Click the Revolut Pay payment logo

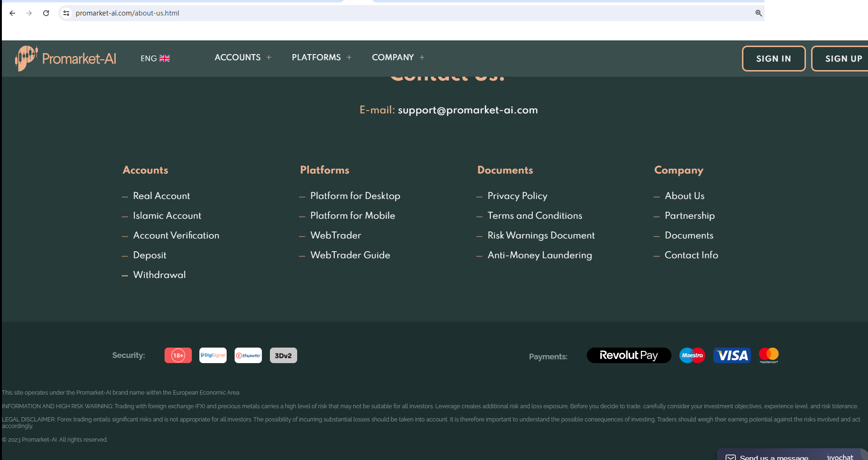pos(629,356)
